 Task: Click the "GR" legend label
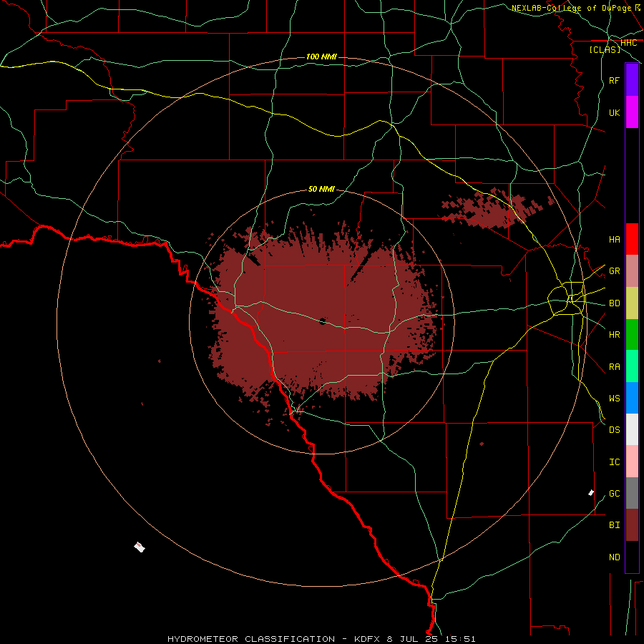point(614,271)
